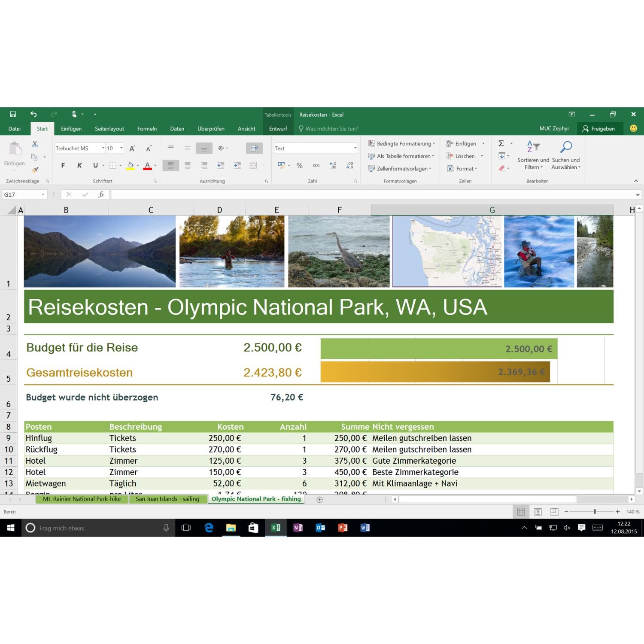644x644 pixels.
Task: Click Suchen und Auswählen magnifier
Action: coord(565,148)
